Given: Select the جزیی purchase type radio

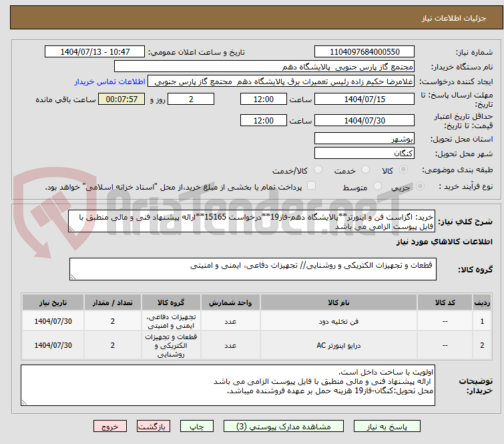Looking at the screenshot, I should pyautogui.click(x=420, y=186).
